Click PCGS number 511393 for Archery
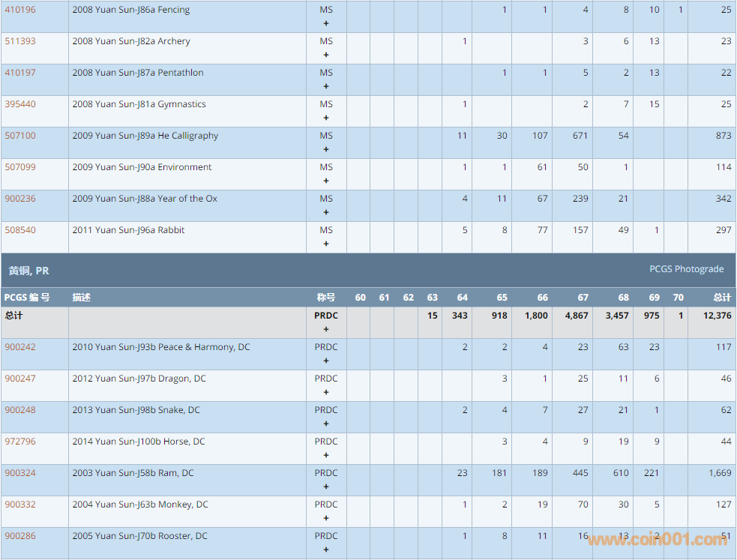 tap(20, 41)
